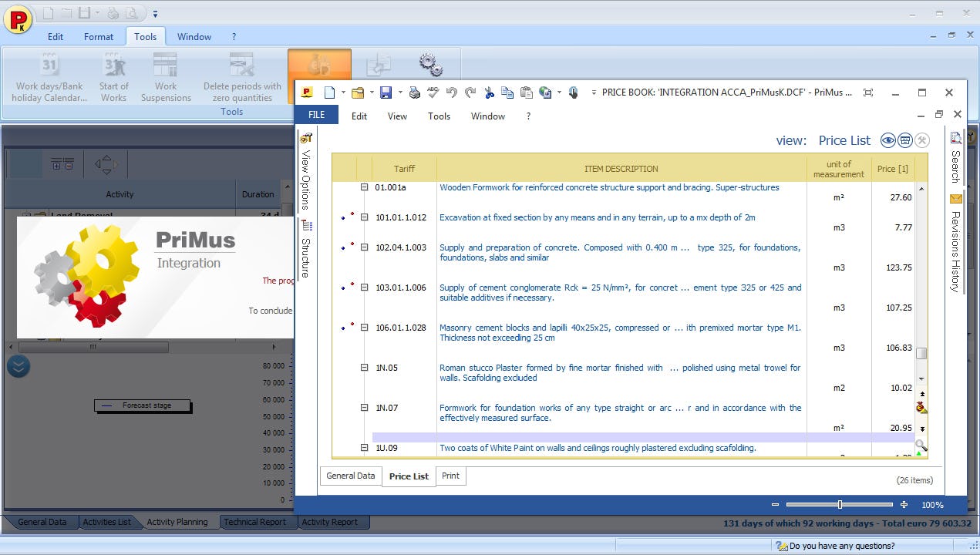Click the Cut scissors icon
The height and width of the screenshot is (555, 980).
tap(489, 92)
